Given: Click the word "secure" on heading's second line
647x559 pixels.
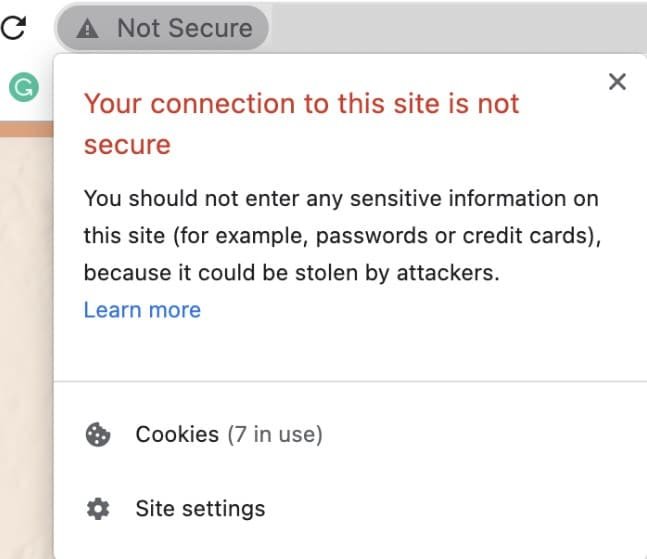Looking at the screenshot, I should (x=127, y=145).
